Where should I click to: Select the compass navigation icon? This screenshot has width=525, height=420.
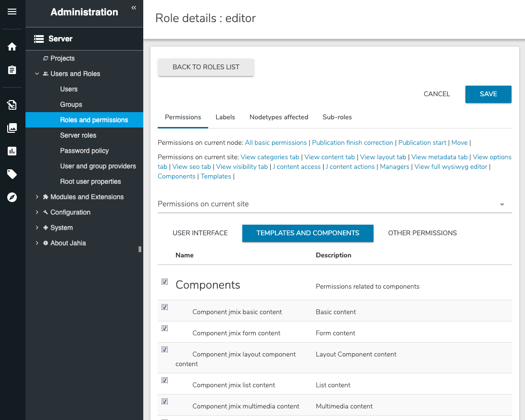[x=12, y=197]
